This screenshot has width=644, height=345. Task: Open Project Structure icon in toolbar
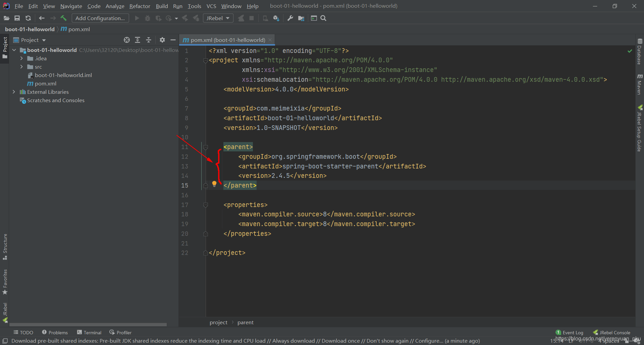coord(301,18)
